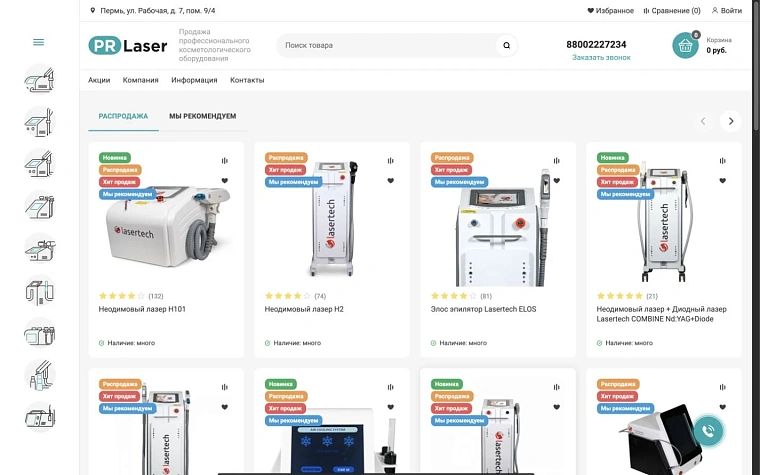Viewport: 760px width, 475px height.
Task: Open Элос эпилятор Lasertech ELOS title
Action: pos(483,309)
